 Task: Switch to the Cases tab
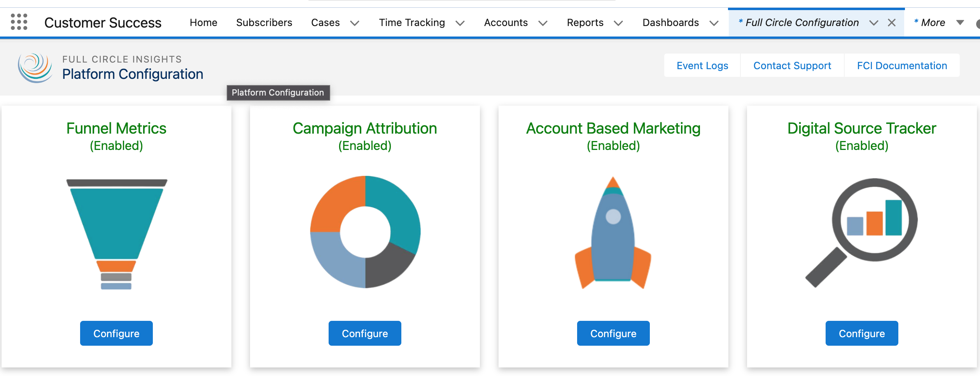325,23
